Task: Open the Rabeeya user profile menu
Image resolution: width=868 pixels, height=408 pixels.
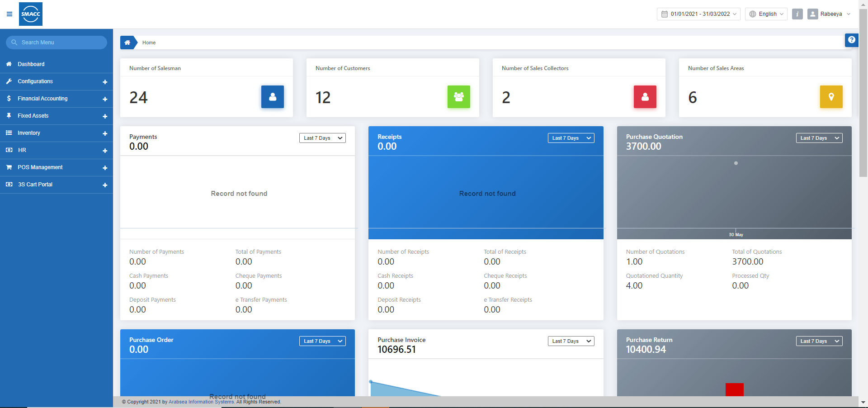Action: point(835,14)
